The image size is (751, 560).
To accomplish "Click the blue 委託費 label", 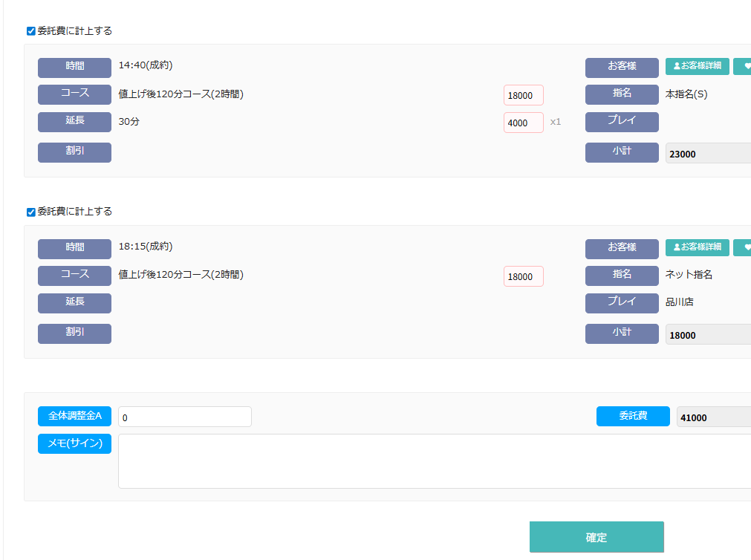I will [x=633, y=416].
